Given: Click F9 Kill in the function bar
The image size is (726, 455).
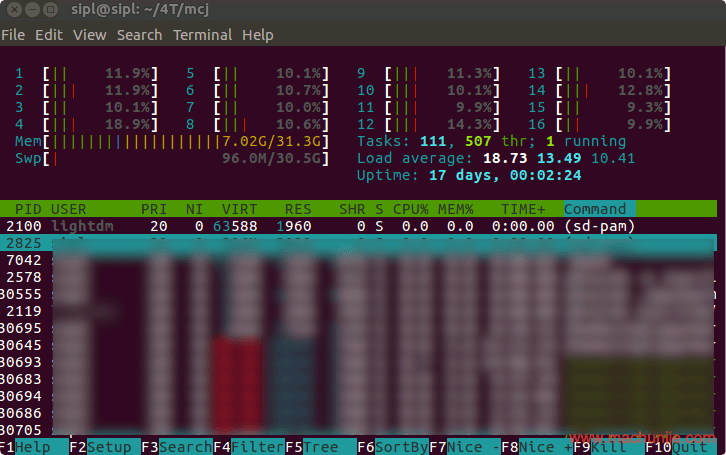Looking at the screenshot, I should [608, 447].
